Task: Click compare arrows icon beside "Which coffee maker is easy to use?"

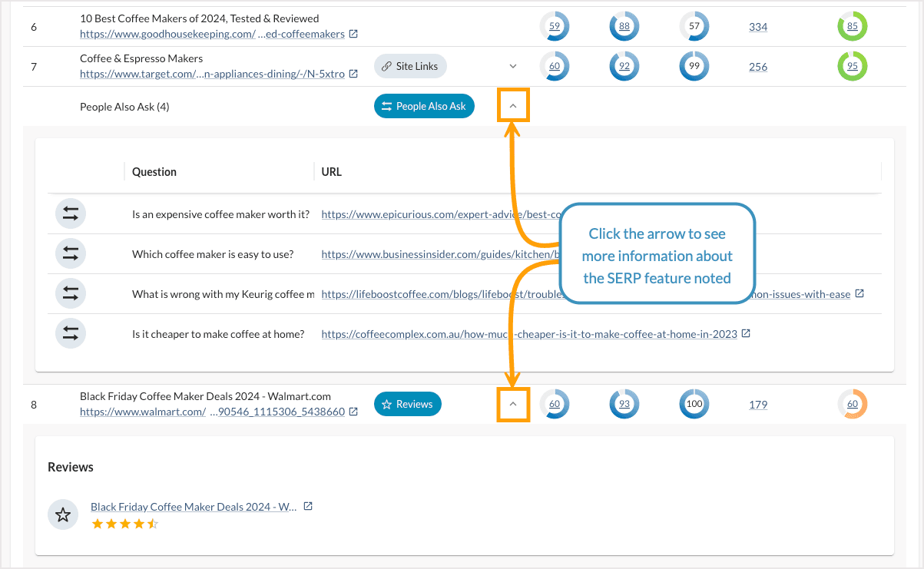Action: 70,253
